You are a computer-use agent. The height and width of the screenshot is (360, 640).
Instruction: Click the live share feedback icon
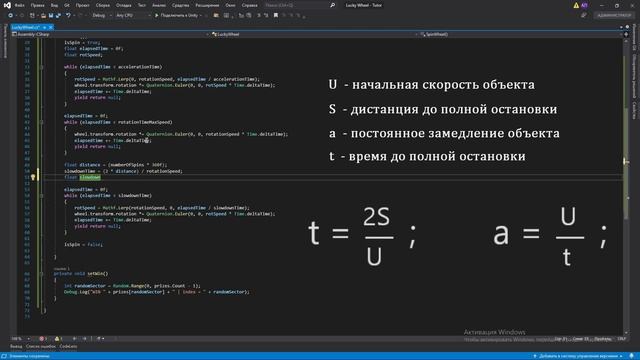584,16
